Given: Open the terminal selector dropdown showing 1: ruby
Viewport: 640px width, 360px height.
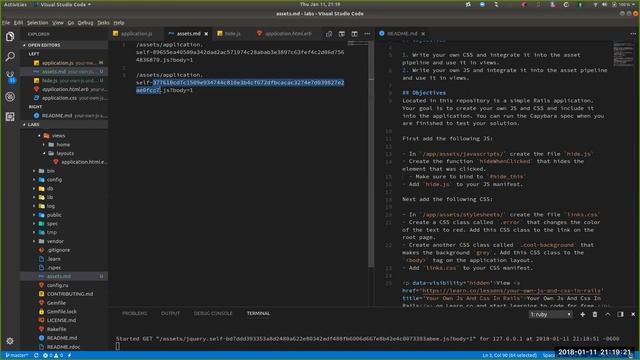Looking at the screenshot, I should click(550, 314).
